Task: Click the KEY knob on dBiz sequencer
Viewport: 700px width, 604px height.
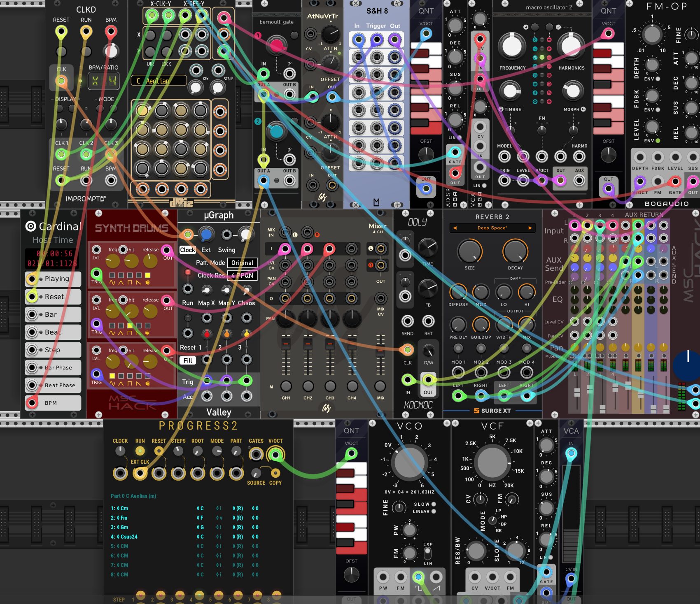Action: (196, 87)
